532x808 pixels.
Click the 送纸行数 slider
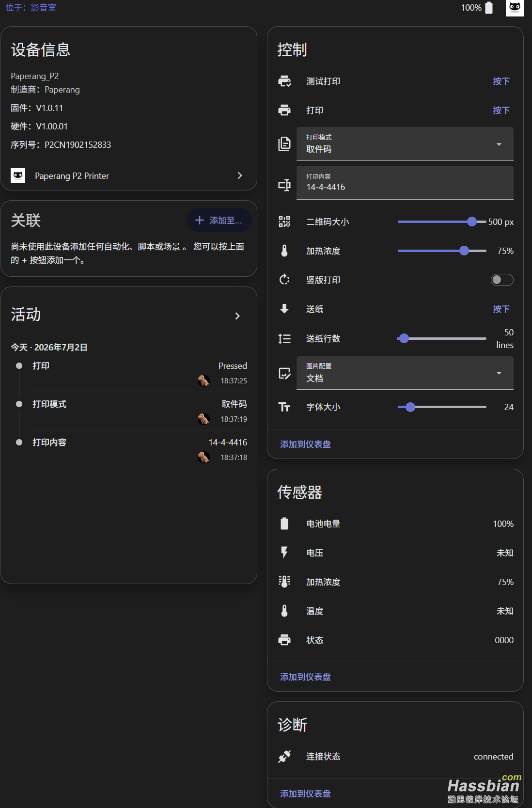pyautogui.click(x=442, y=338)
